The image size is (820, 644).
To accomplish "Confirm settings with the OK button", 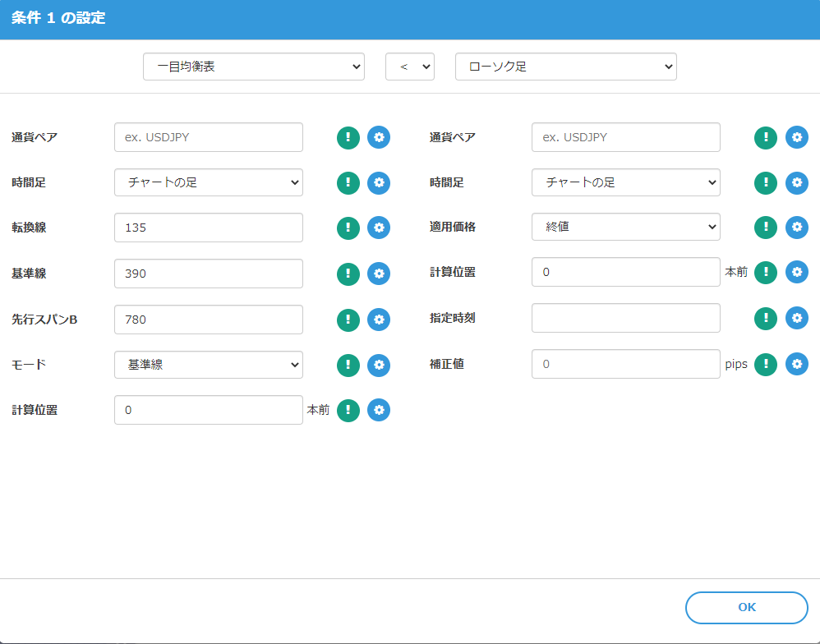I will 747,607.
